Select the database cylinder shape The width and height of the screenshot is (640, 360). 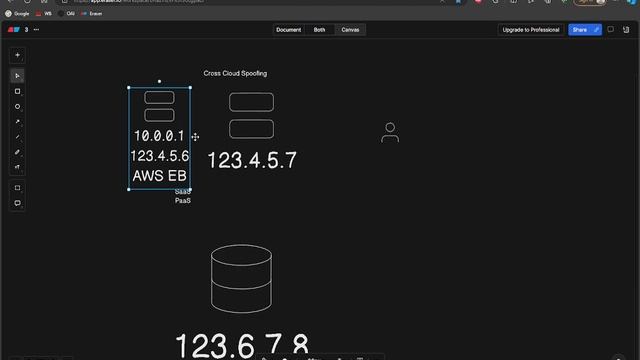[x=241, y=279]
